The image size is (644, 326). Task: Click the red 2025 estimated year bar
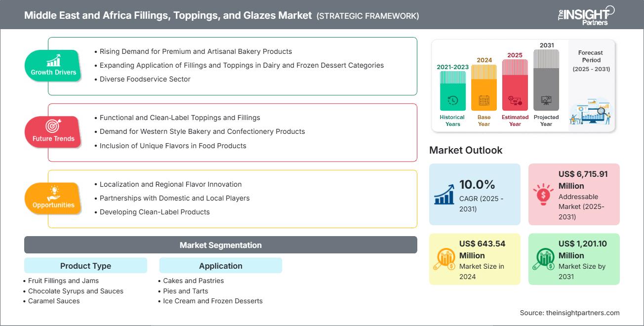click(x=515, y=85)
